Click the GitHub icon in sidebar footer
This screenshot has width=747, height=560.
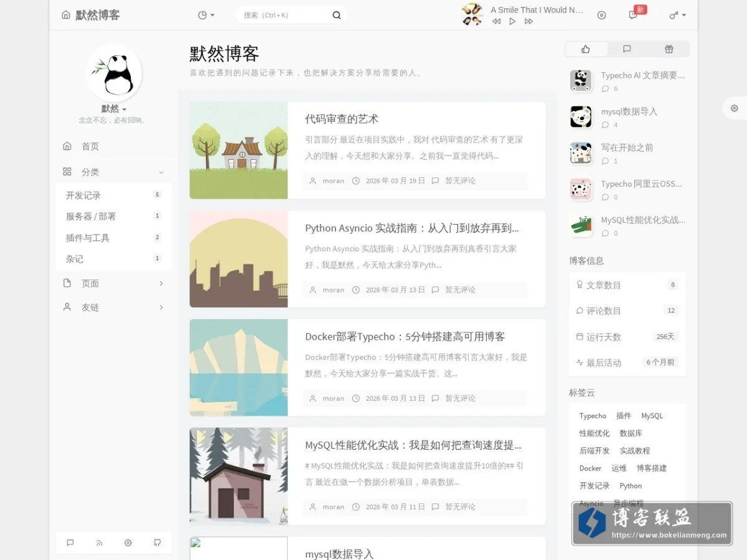157,543
